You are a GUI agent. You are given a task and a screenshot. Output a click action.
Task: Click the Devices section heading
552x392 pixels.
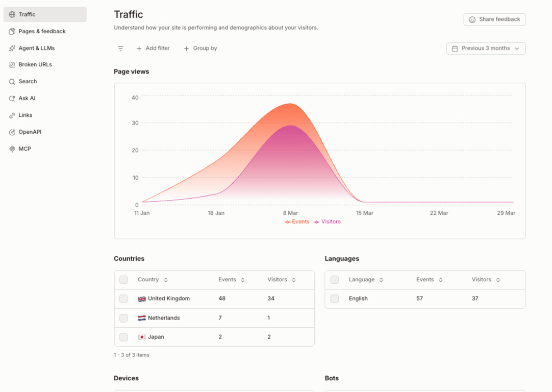click(x=126, y=378)
